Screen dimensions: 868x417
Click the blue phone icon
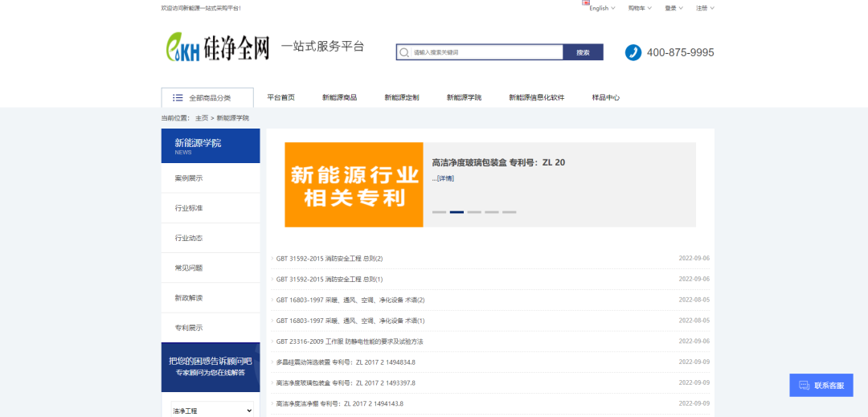633,52
